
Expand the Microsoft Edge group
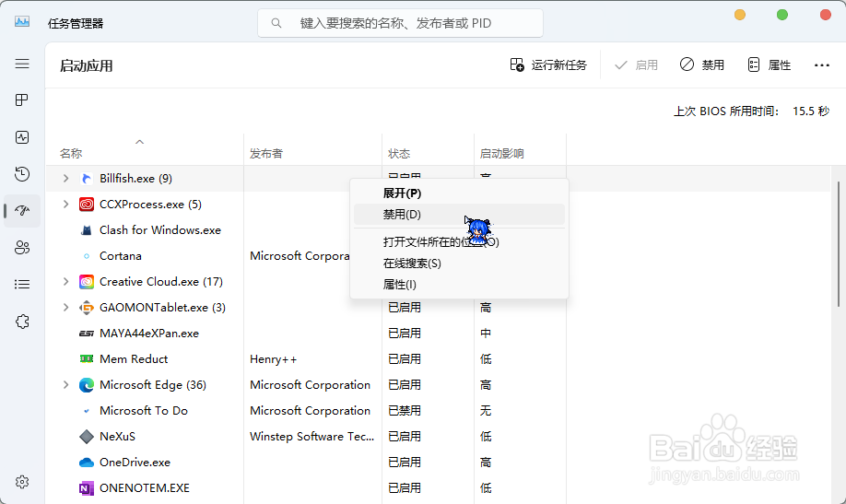pos(65,385)
